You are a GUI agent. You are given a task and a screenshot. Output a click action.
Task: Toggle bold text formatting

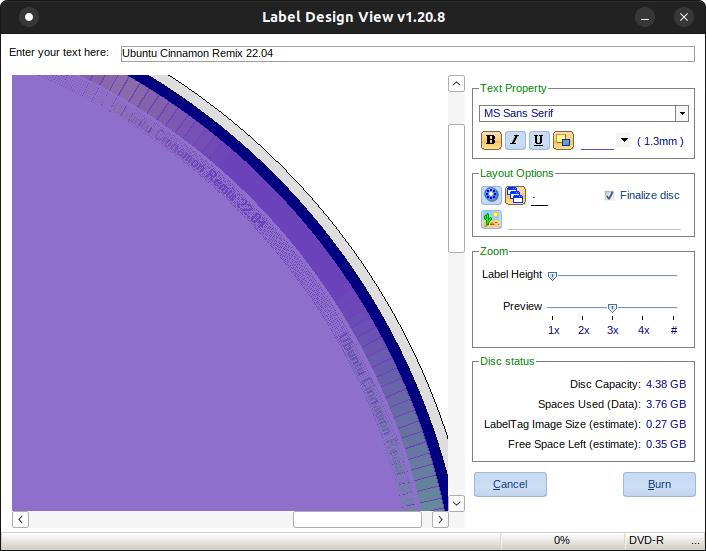491,141
